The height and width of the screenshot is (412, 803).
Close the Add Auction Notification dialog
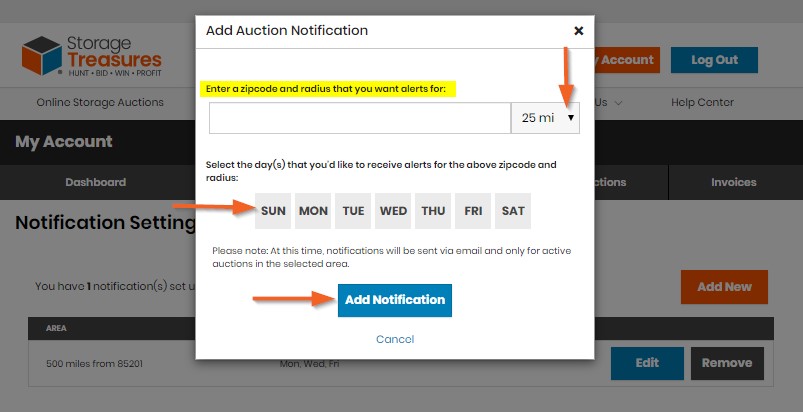coord(579,31)
